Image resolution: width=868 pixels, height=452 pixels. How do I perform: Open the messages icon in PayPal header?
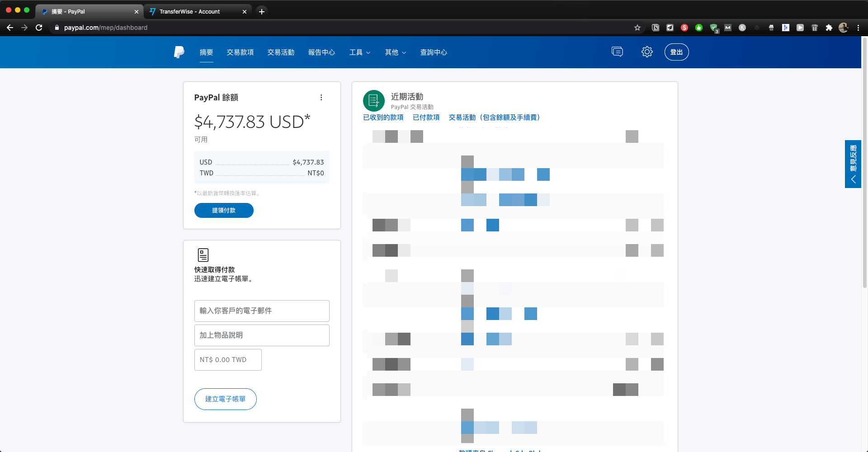point(617,52)
